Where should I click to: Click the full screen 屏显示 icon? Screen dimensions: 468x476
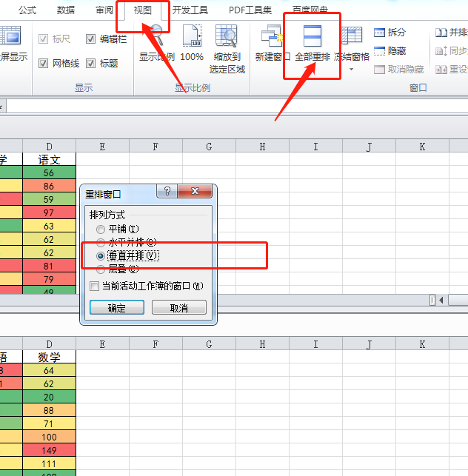coord(10,36)
